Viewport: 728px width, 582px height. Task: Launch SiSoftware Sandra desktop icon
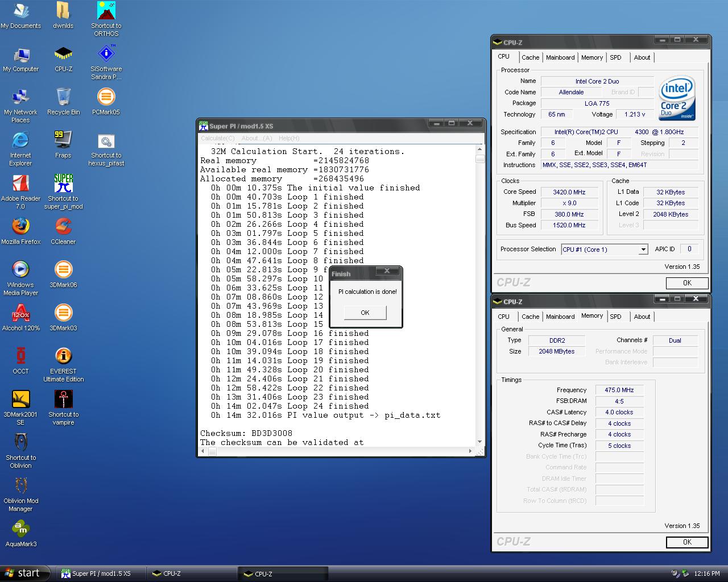pos(106,62)
